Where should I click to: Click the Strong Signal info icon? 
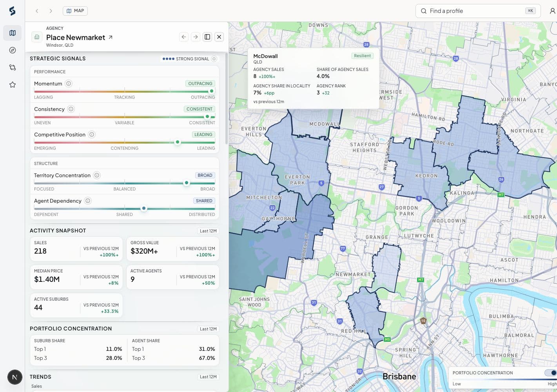(x=214, y=59)
